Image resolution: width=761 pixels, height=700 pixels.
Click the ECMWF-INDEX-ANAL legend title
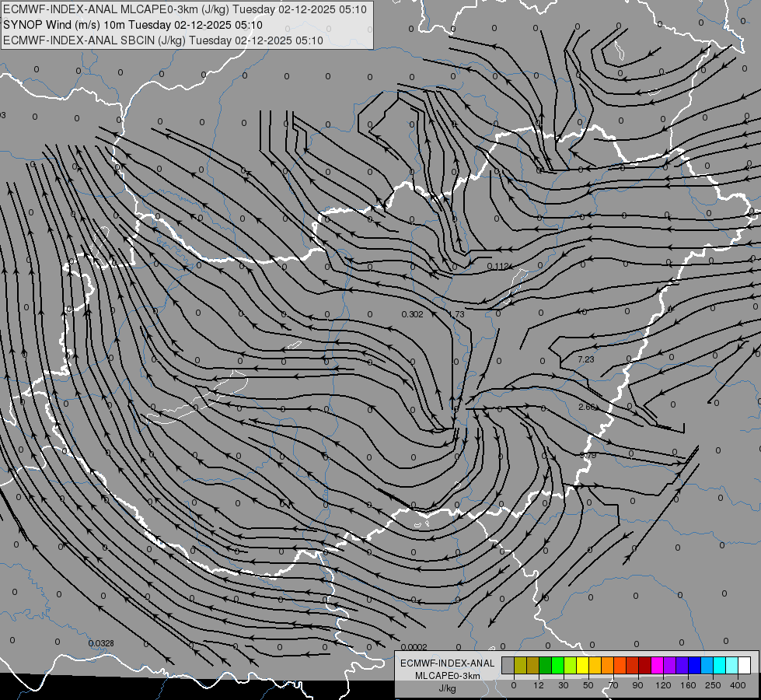(448, 663)
